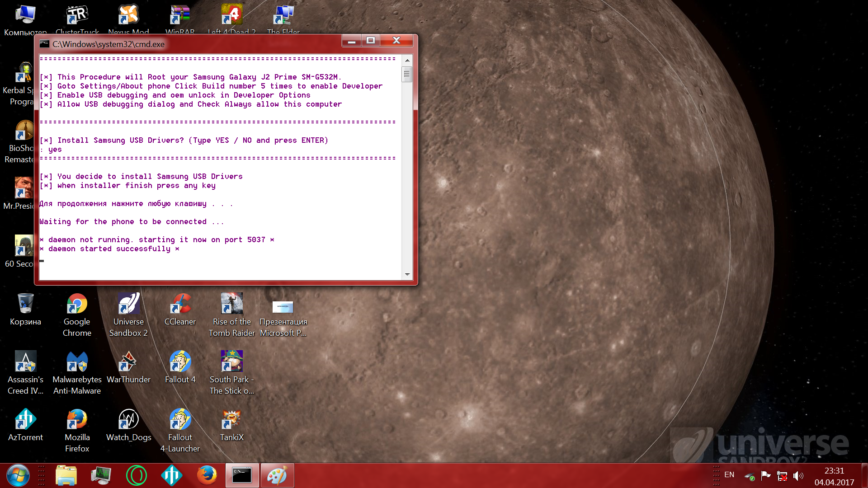Launch Rise of the Tomb Raider shortcut
This screenshot has width=868, height=488.
[232, 315]
